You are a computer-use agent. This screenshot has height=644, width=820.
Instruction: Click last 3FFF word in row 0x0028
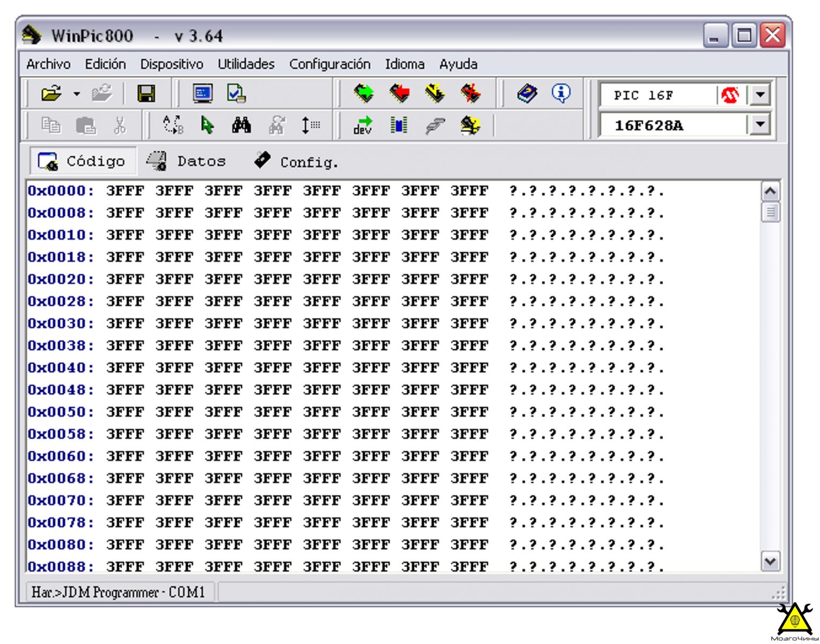[469, 302]
